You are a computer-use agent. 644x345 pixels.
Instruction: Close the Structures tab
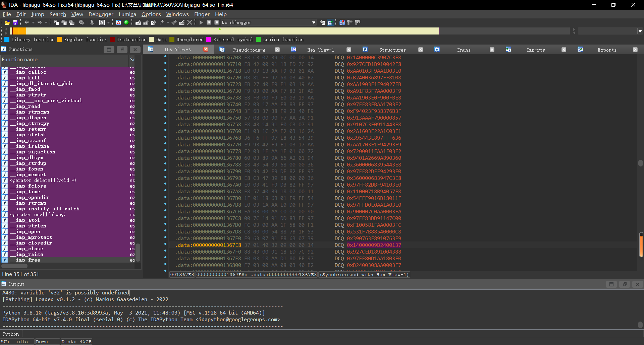coord(421,49)
